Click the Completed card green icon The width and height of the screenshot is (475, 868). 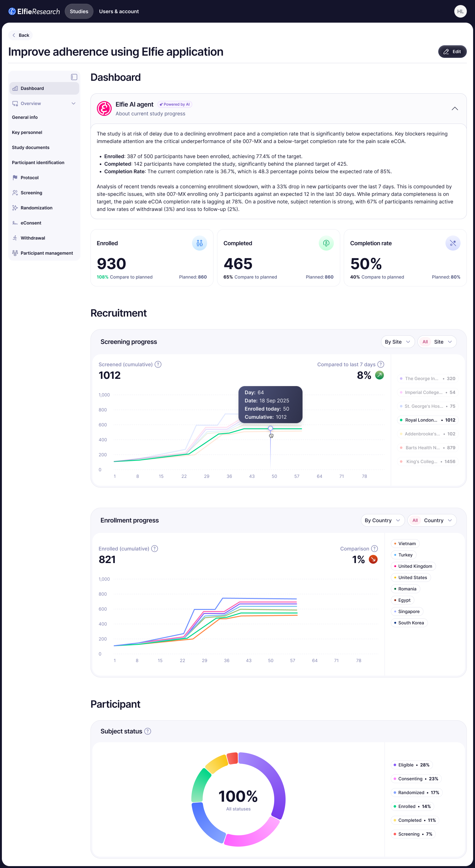coord(326,243)
